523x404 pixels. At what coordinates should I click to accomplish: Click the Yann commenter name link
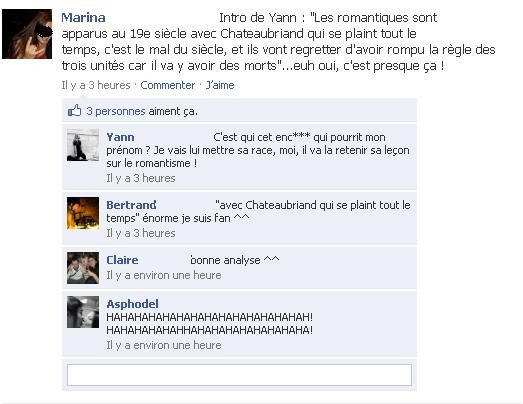pos(120,137)
